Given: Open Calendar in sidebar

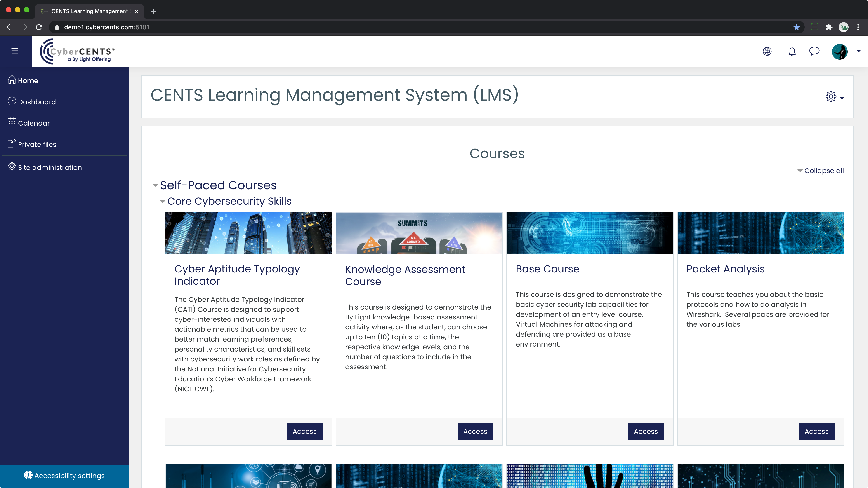Looking at the screenshot, I should tap(29, 123).
